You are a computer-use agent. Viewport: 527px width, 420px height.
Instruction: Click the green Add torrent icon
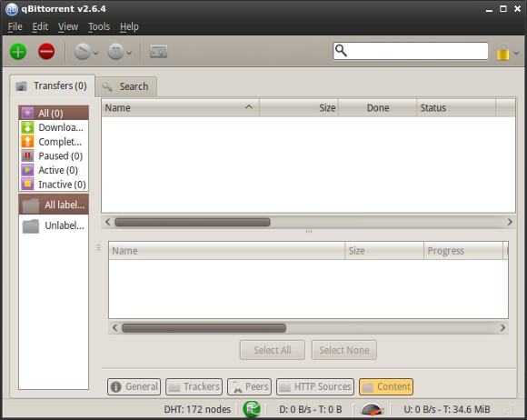[x=18, y=52]
